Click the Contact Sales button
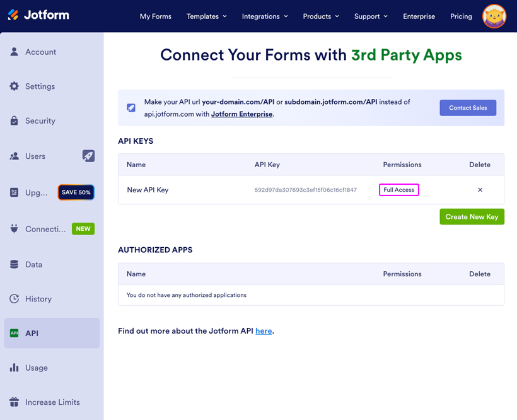The height and width of the screenshot is (420, 517). (468, 108)
